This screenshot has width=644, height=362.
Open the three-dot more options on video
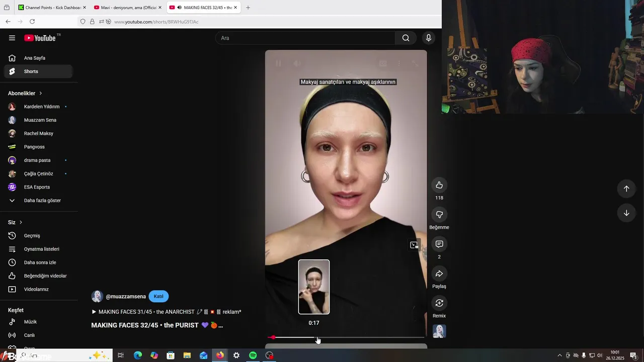[x=399, y=63]
